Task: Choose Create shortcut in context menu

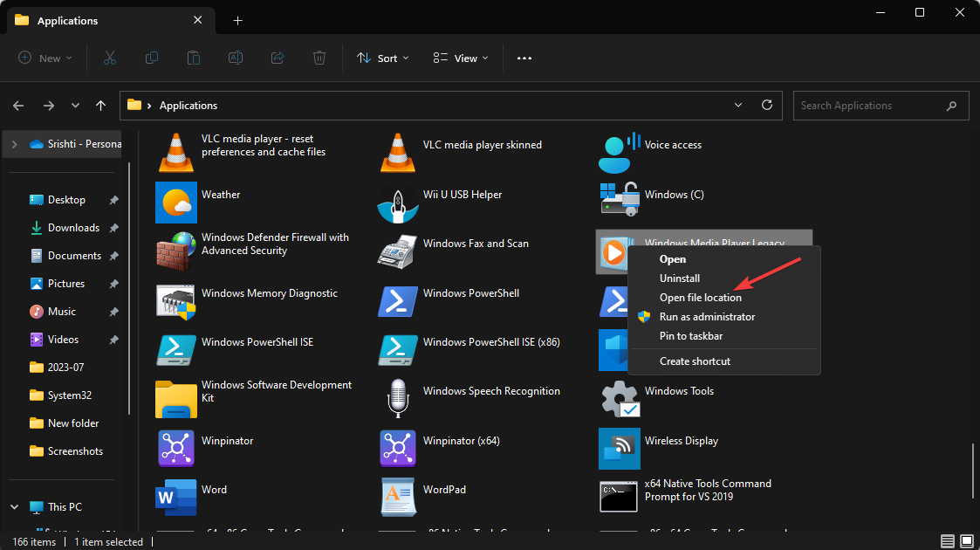Action: [695, 361]
